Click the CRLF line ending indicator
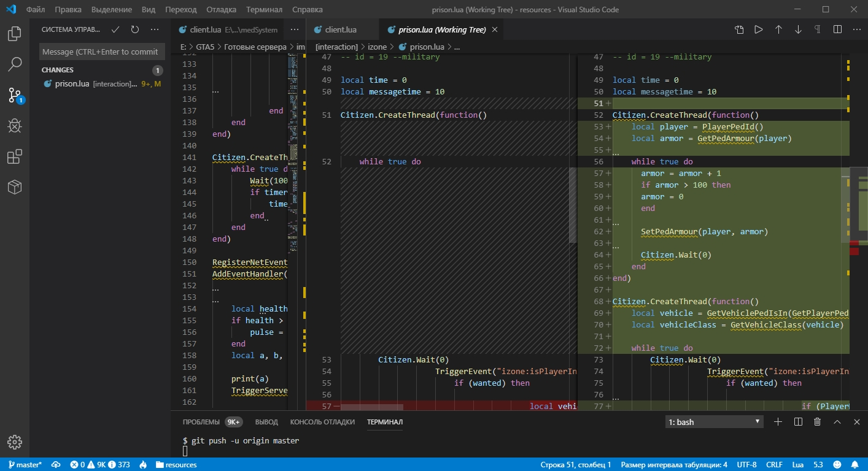Image resolution: width=868 pixels, height=471 pixels. point(774,465)
